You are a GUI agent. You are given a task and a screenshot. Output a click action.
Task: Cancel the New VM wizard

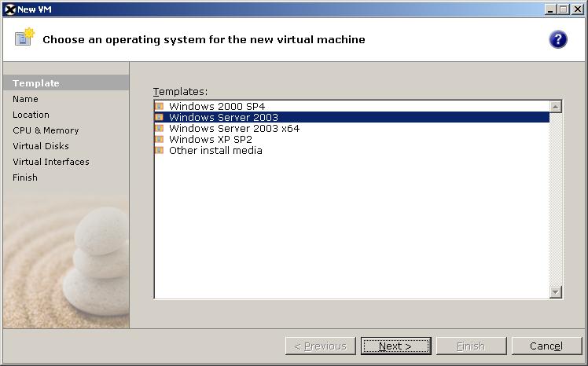point(546,346)
